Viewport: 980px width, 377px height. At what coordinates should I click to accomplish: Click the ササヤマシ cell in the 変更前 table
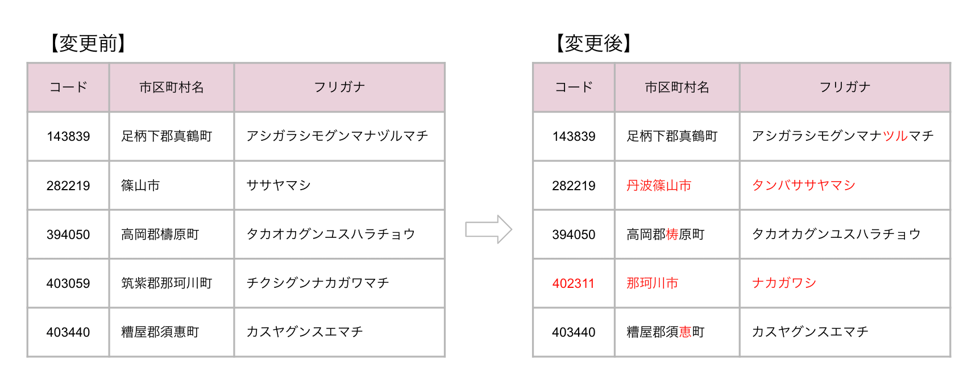pyautogui.click(x=279, y=186)
